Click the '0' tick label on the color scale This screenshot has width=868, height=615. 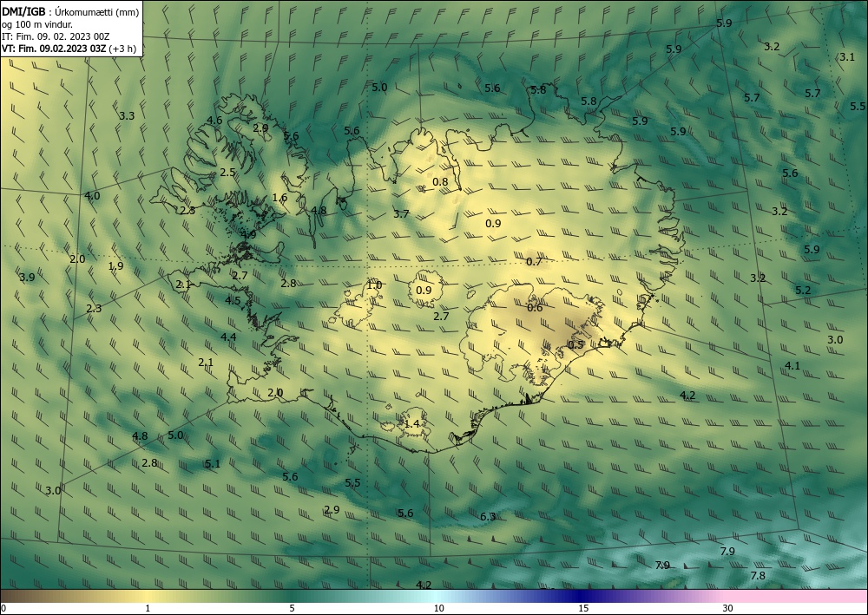[x=3, y=609]
